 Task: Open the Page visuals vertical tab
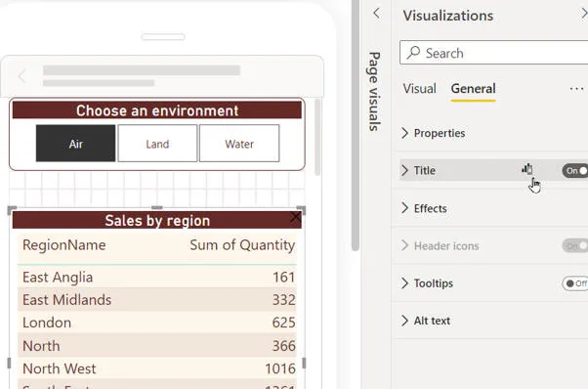(x=375, y=91)
